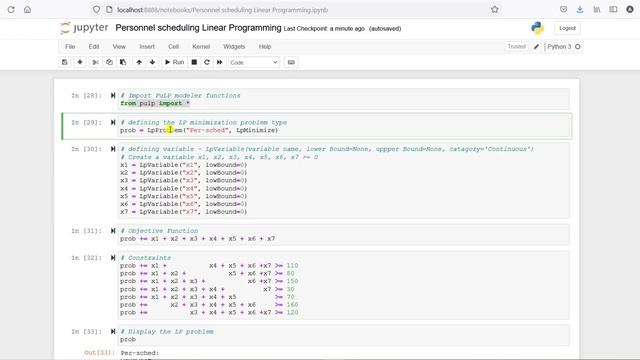
Task: Open the Cell menu
Action: click(x=173, y=47)
